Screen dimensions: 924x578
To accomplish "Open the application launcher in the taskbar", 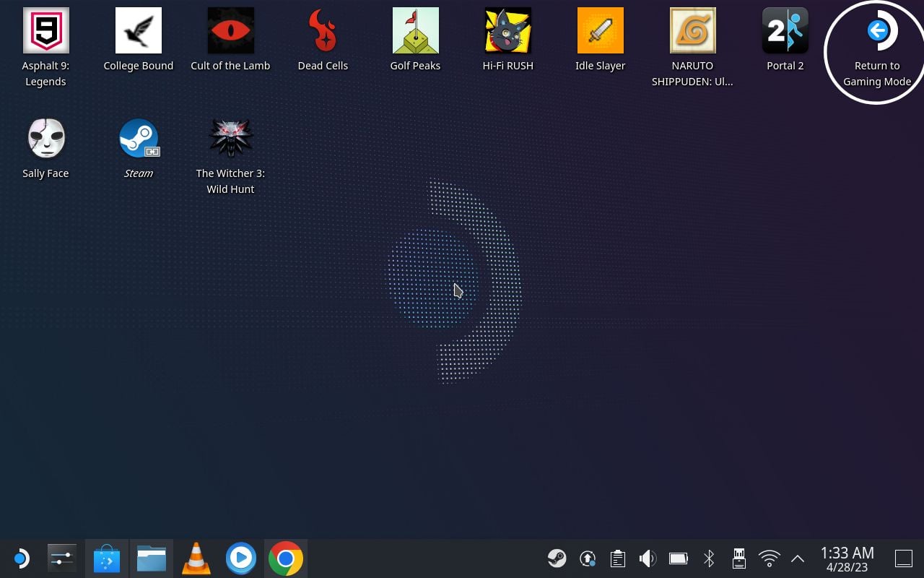I will tap(21, 558).
